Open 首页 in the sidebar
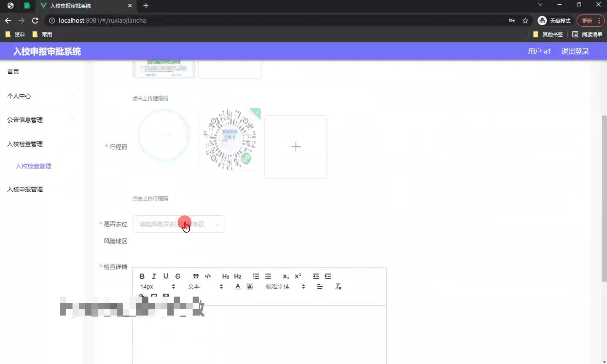The image size is (607, 364). coord(13,72)
